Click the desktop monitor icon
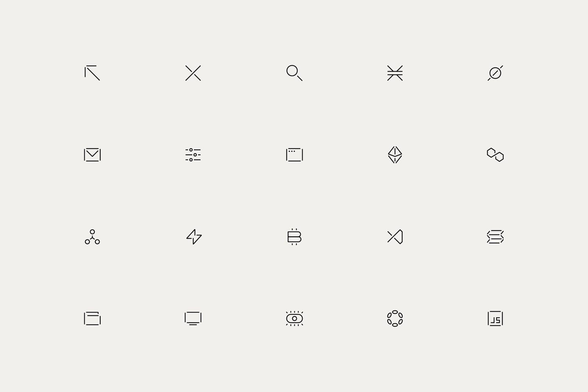The image size is (588, 392). point(193,318)
